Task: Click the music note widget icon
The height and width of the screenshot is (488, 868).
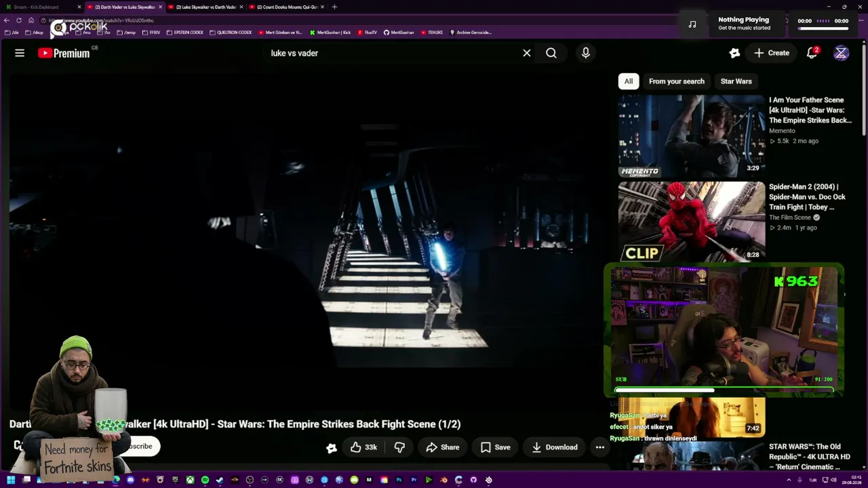Action: [x=692, y=24]
